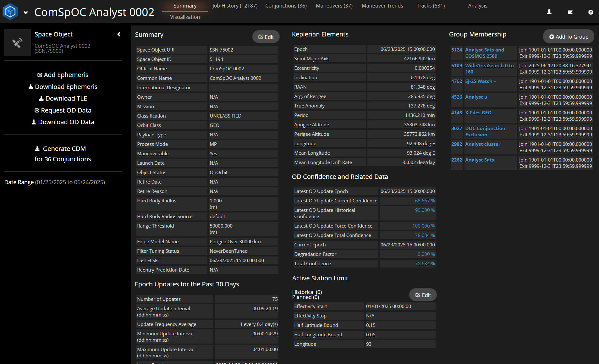
Task: Open the help question mark icon
Action: 591,12
